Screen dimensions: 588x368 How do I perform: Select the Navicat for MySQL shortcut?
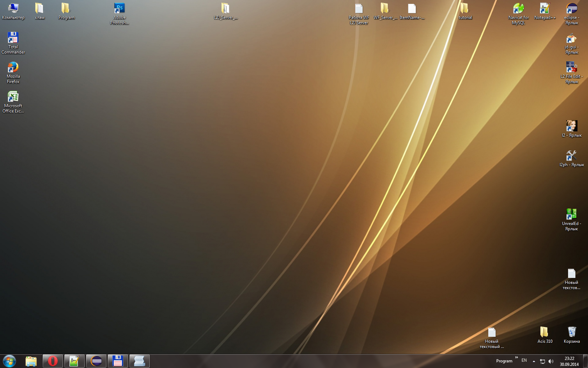pos(518,14)
